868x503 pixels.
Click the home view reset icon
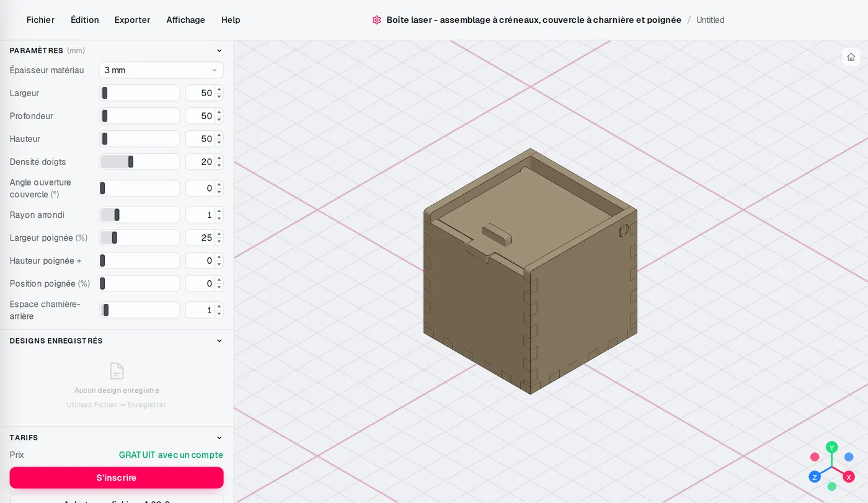pyautogui.click(x=851, y=57)
